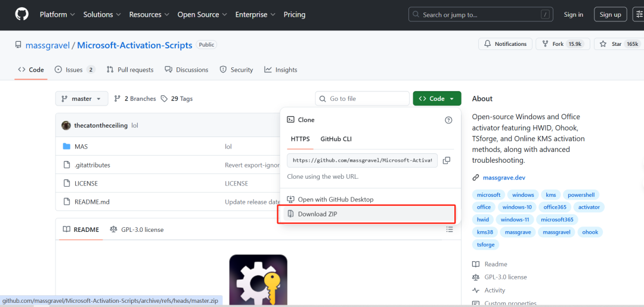
Task: Open the Go to file field
Action: pyautogui.click(x=363, y=98)
